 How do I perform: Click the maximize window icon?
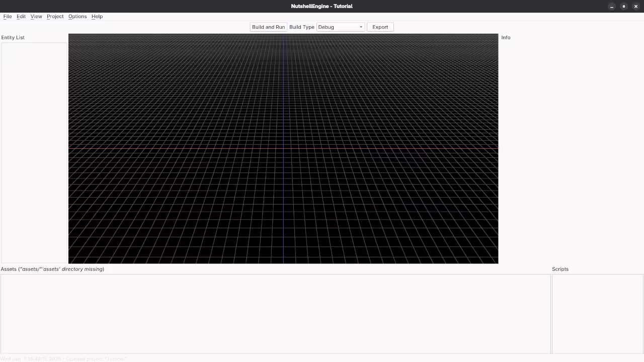click(x=624, y=6)
